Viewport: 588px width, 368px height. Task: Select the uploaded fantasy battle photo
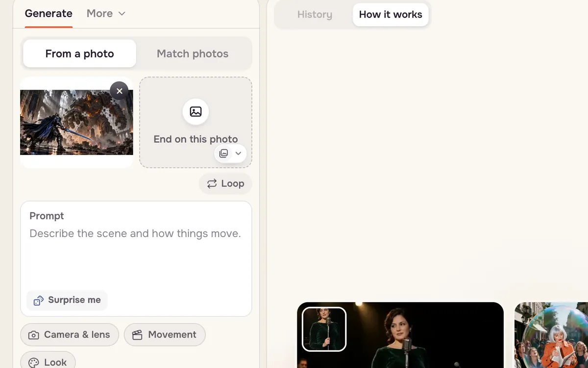point(76,122)
